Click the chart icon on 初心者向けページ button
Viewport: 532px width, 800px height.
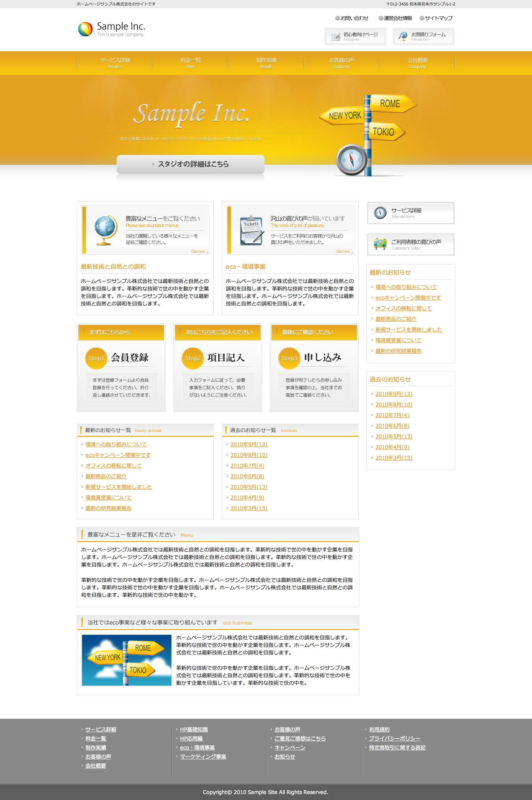[x=335, y=37]
